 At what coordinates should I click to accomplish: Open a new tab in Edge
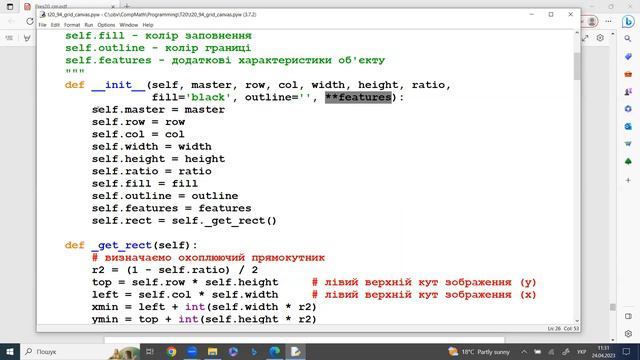pyautogui.click(x=127, y=7)
